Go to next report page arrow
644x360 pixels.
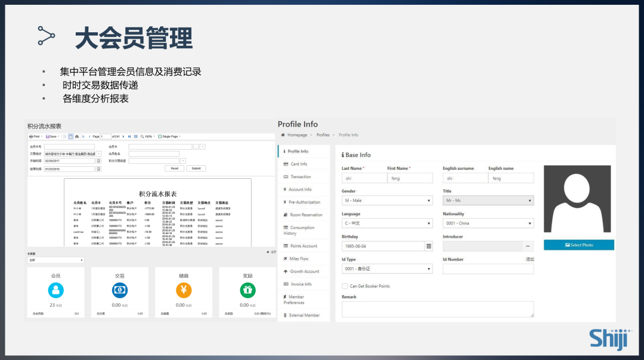[x=123, y=136]
